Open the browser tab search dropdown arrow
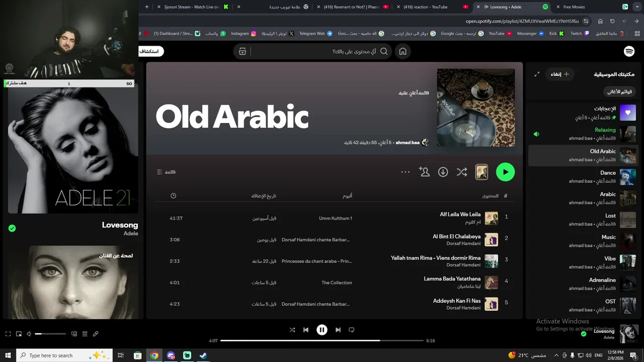 pyautogui.click(x=636, y=7)
